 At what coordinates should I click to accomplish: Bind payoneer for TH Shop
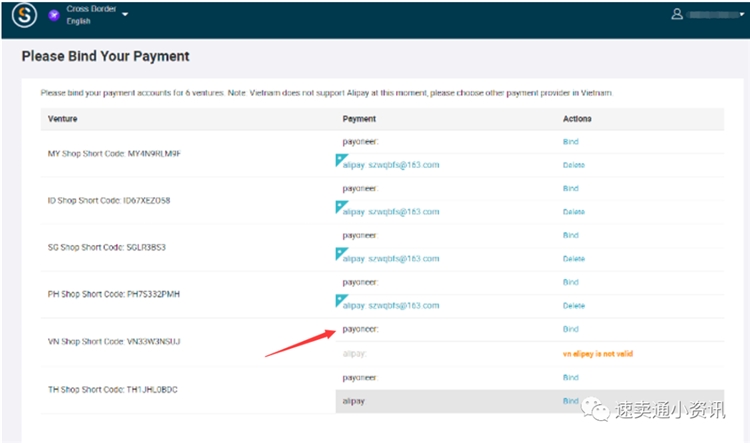(x=571, y=377)
